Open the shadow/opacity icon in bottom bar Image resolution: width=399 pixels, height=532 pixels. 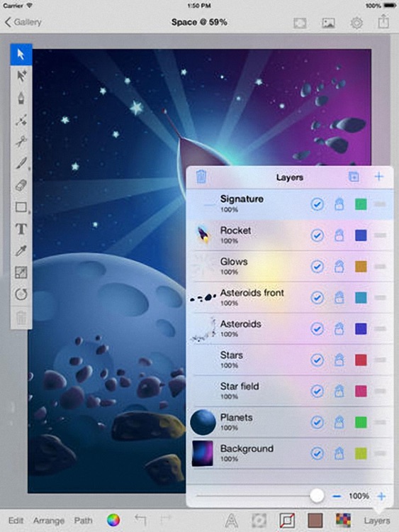point(259,520)
